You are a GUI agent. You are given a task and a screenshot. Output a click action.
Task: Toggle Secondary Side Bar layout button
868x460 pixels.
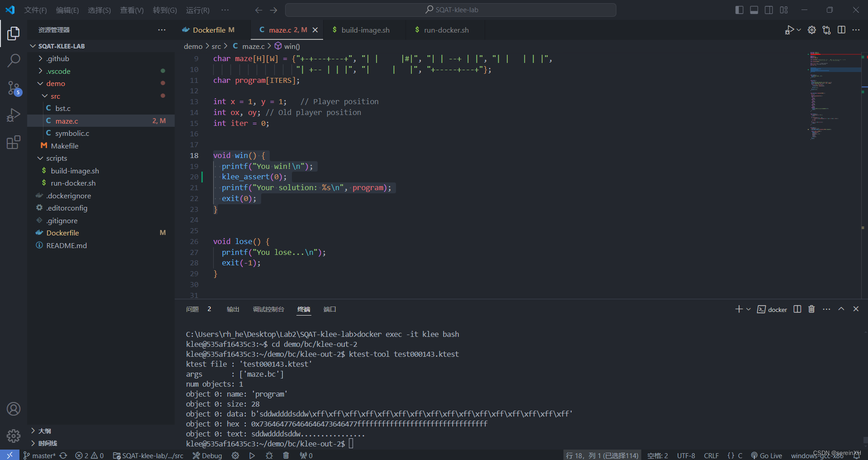pyautogui.click(x=769, y=10)
